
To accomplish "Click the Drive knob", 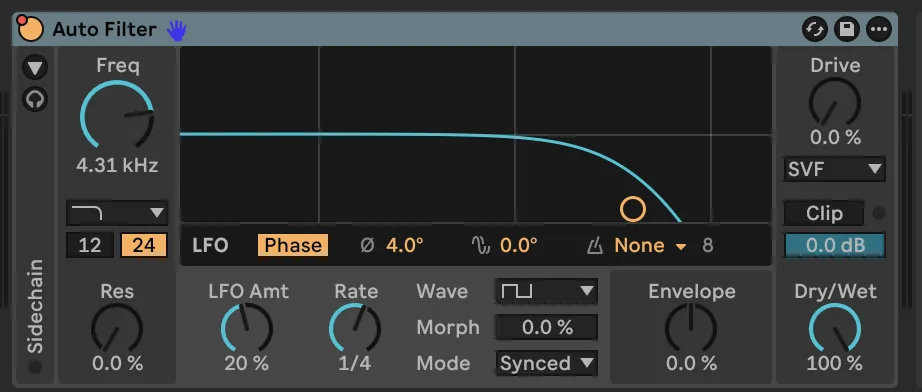I will click(x=834, y=103).
